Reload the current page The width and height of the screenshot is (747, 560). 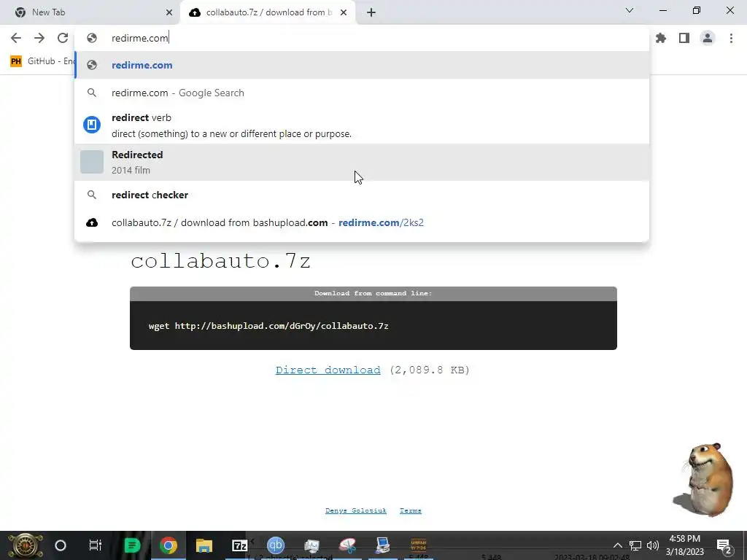[63, 38]
